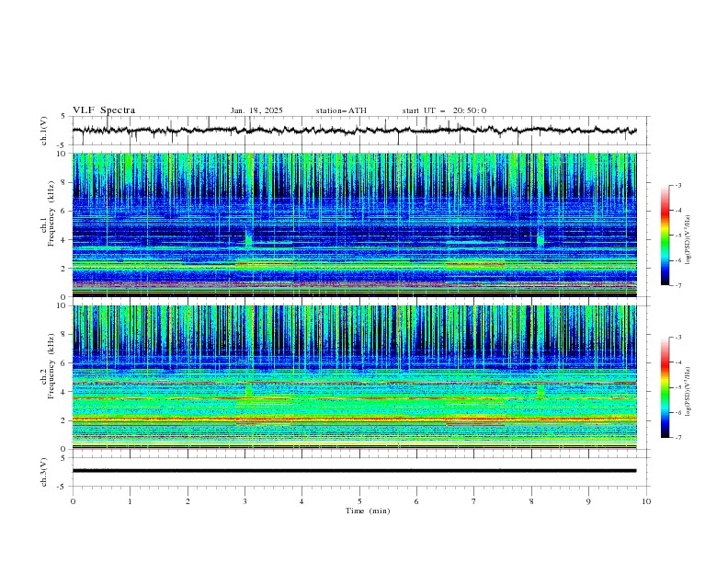Image resolution: width=728 pixels, height=563 pixels.
Task: Click the ch.1 voltage waveform trace
Action: (354, 131)
